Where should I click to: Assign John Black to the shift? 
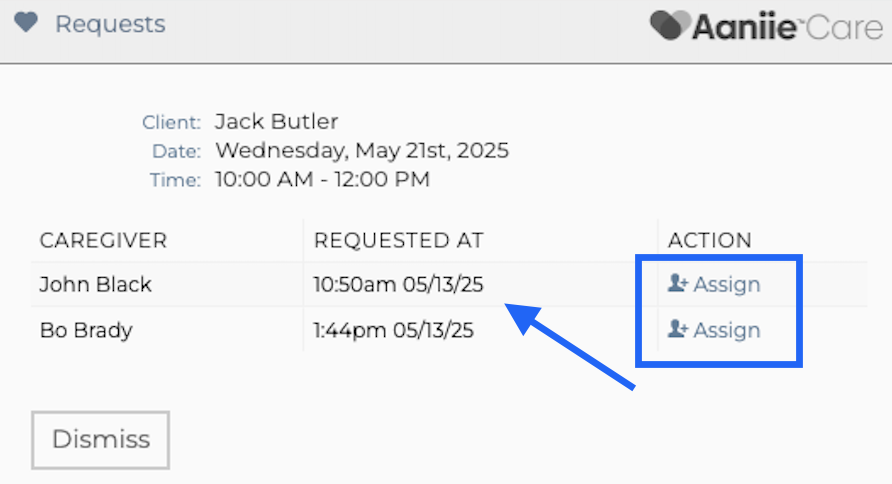tap(714, 284)
